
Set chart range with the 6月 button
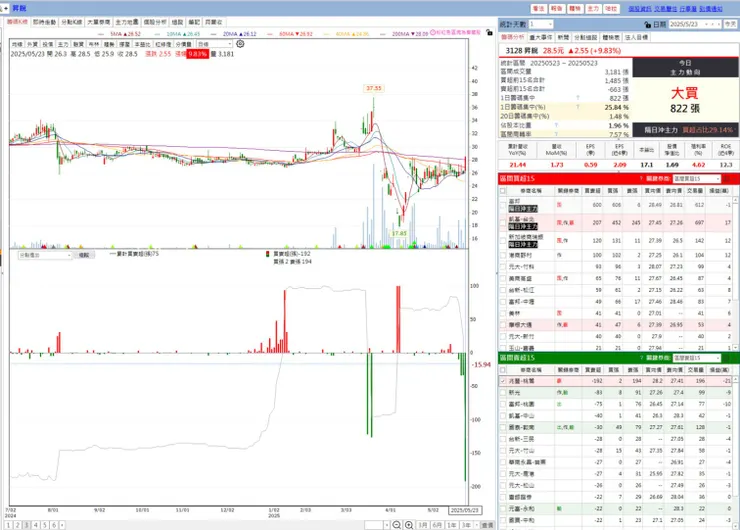point(437,525)
